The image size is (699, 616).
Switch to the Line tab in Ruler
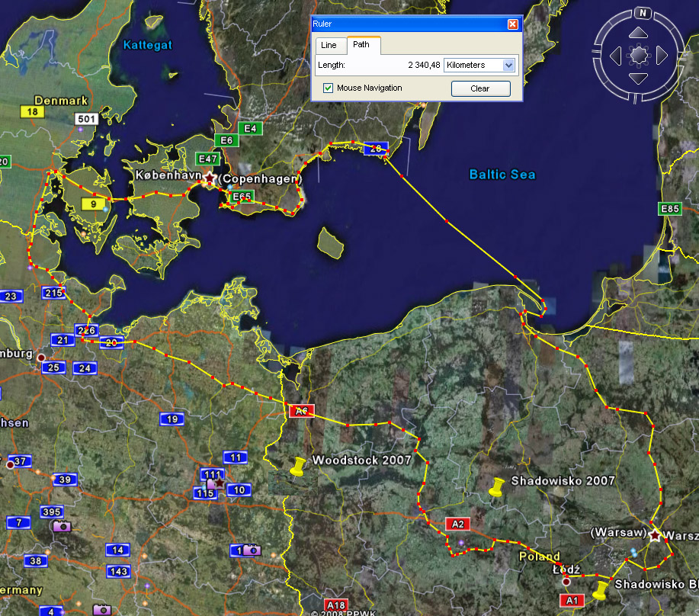click(x=329, y=46)
